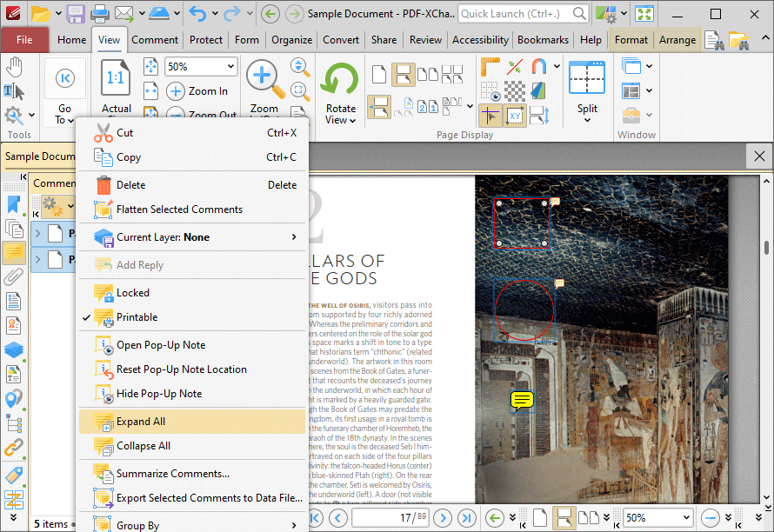This screenshot has width=774, height=532.
Task: Go to the last page button
Action: (x=466, y=518)
